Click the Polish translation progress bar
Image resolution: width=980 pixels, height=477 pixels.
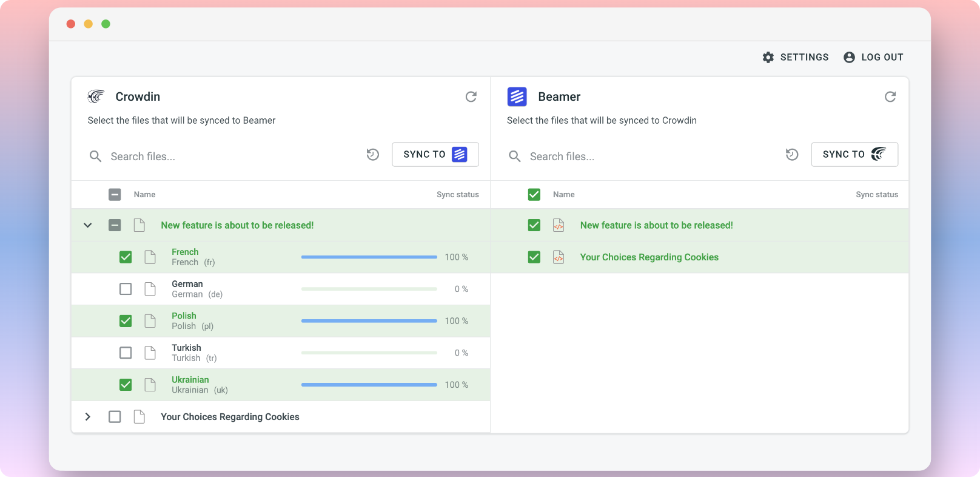point(369,321)
